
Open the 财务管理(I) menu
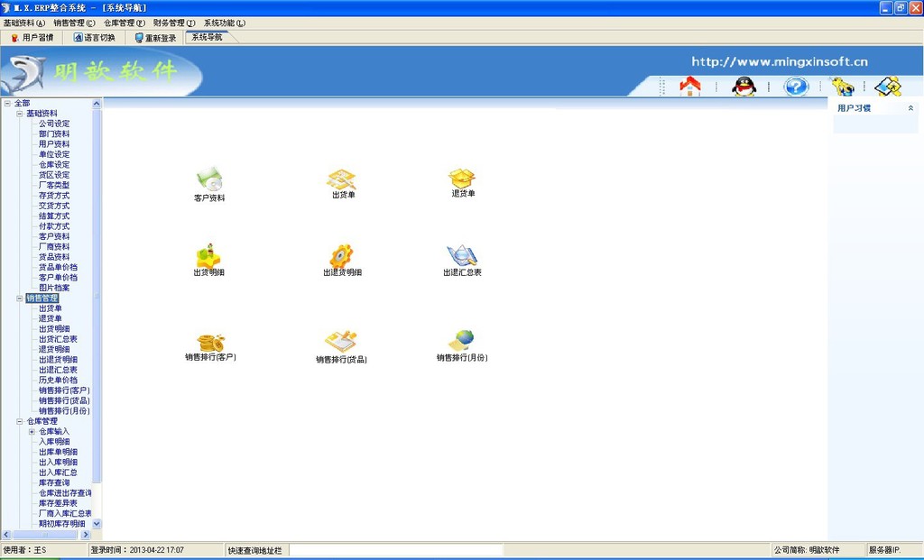(173, 23)
